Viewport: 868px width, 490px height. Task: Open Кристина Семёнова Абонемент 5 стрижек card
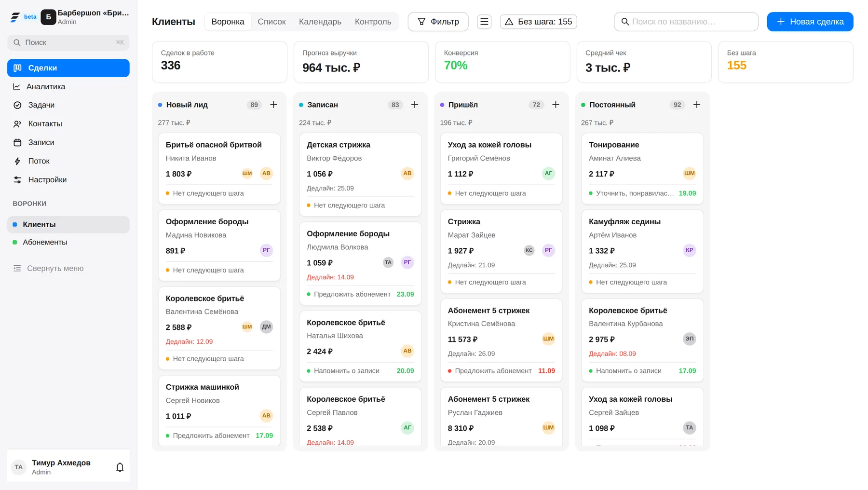(x=502, y=340)
